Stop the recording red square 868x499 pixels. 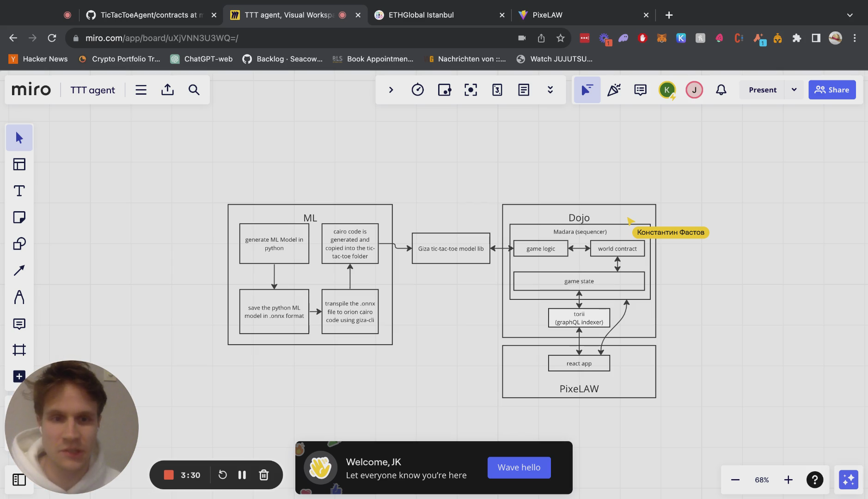point(169,475)
